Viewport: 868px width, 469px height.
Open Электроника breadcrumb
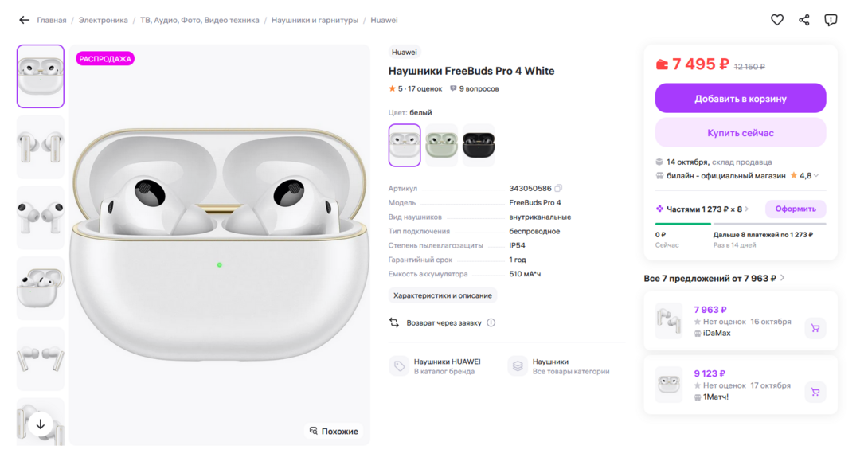[103, 20]
